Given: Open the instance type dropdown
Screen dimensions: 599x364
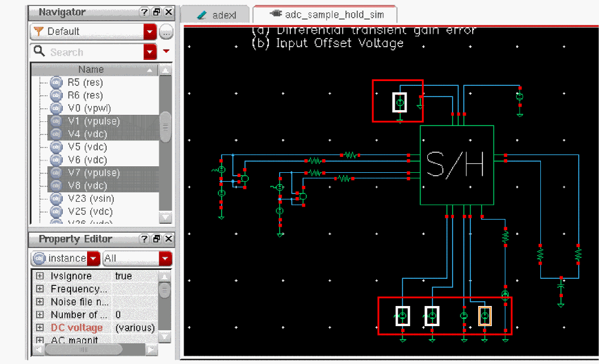Looking at the screenshot, I should pyautogui.click(x=94, y=259).
